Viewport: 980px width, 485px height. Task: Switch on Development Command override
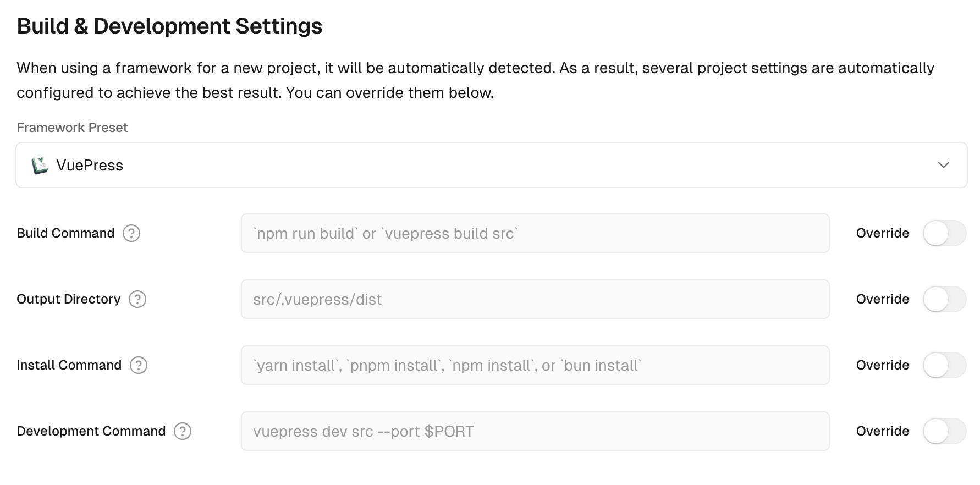(944, 431)
